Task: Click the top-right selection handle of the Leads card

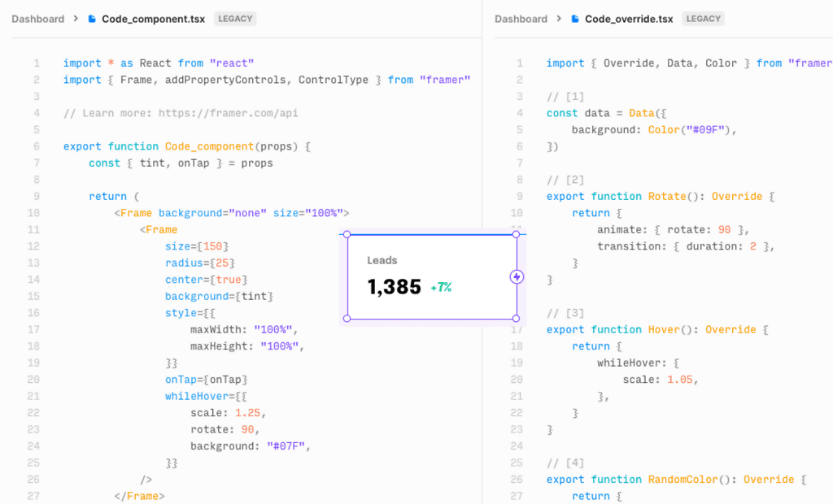Action: (516, 235)
